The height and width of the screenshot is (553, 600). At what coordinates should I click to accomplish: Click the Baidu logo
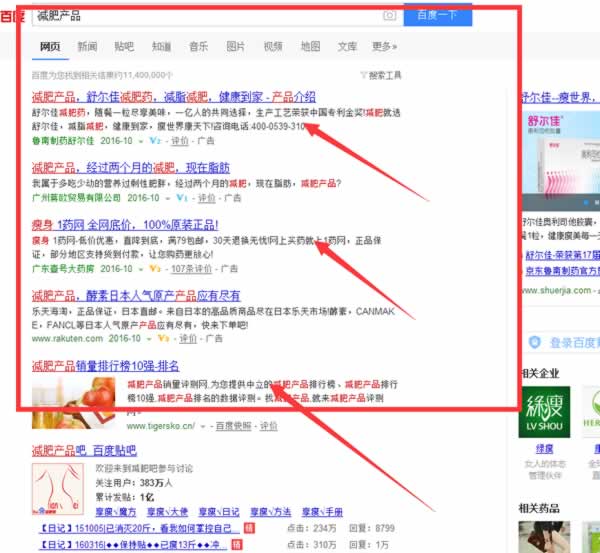(x=12, y=16)
